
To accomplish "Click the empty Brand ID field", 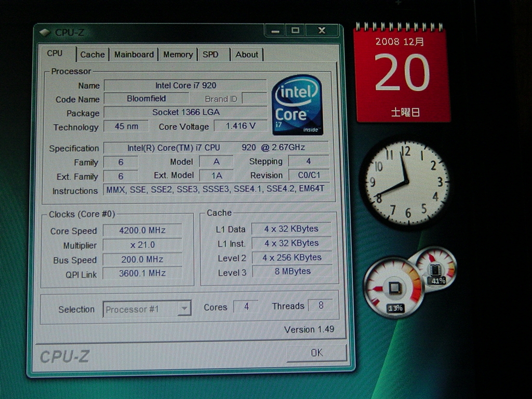I will pyautogui.click(x=254, y=98).
